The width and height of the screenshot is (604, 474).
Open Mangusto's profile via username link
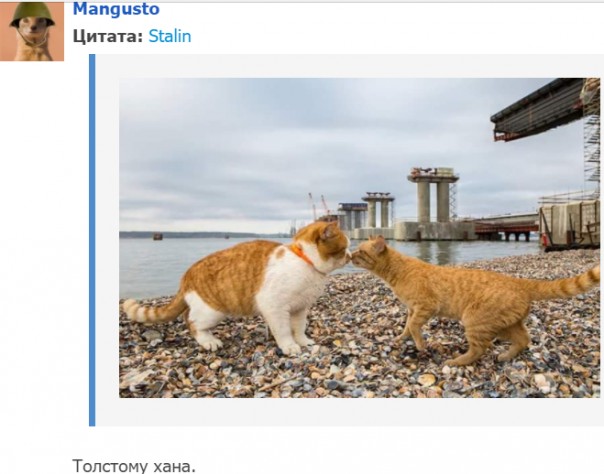click(x=116, y=9)
